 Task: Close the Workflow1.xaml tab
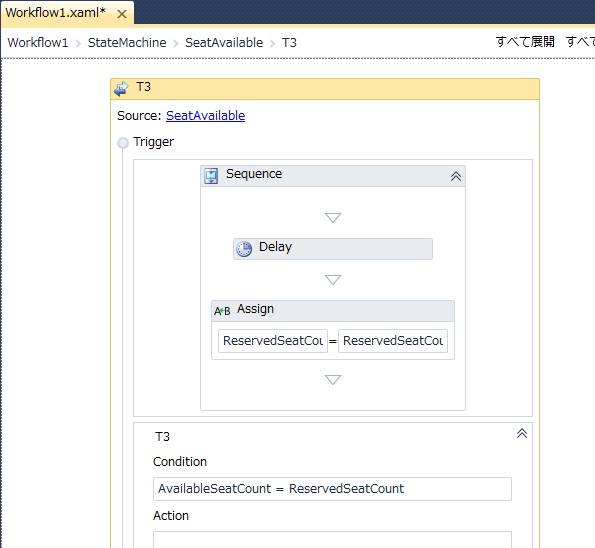[x=122, y=14]
